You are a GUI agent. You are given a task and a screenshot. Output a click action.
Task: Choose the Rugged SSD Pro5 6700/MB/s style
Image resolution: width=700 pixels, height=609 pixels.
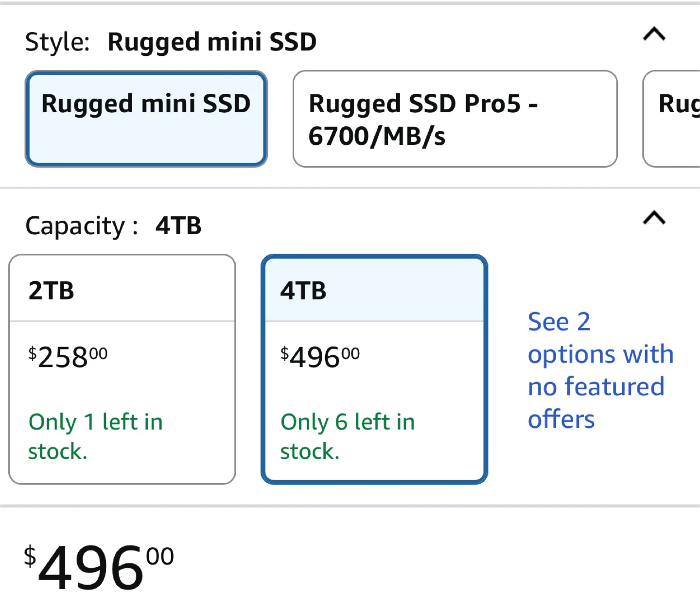tap(454, 118)
